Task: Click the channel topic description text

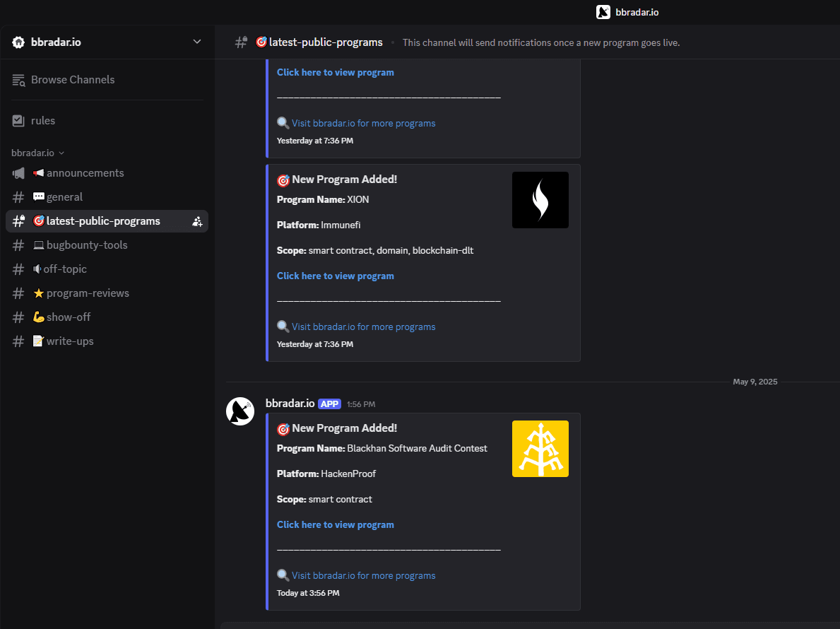Action: [x=541, y=43]
